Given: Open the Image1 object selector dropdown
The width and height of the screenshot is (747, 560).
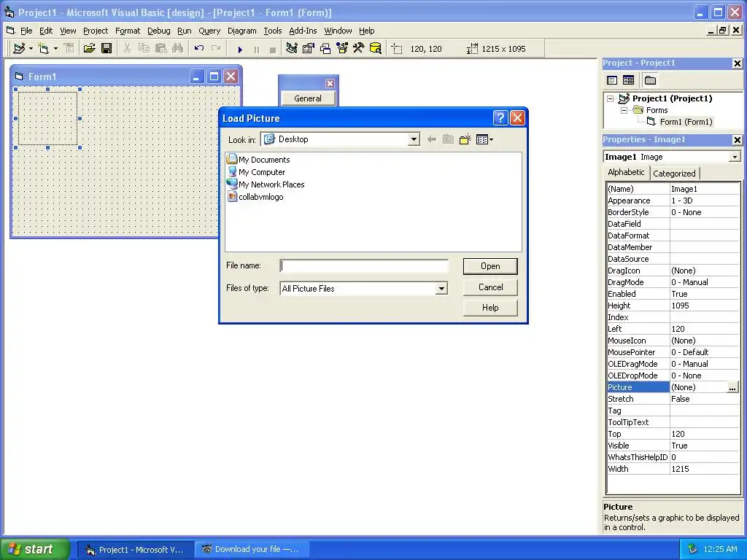Looking at the screenshot, I should click(x=735, y=157).
